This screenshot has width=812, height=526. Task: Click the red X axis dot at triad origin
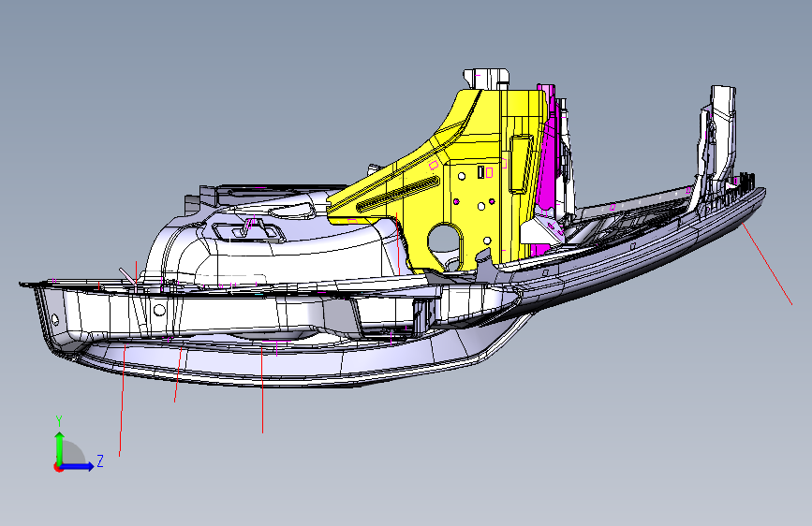(57, 467)
